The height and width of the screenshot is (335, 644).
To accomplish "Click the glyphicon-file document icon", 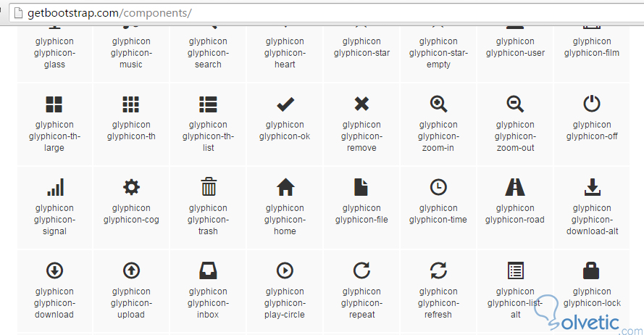I will point(361,187).
